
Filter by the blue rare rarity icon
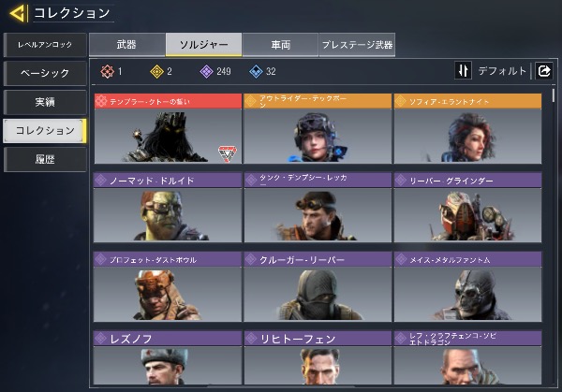tap(256, 72)
